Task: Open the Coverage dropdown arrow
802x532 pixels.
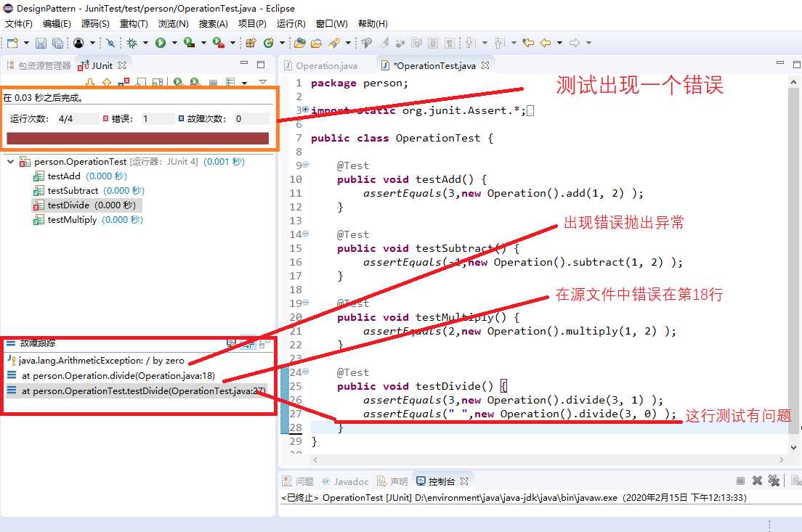Action: coord(203,43)
